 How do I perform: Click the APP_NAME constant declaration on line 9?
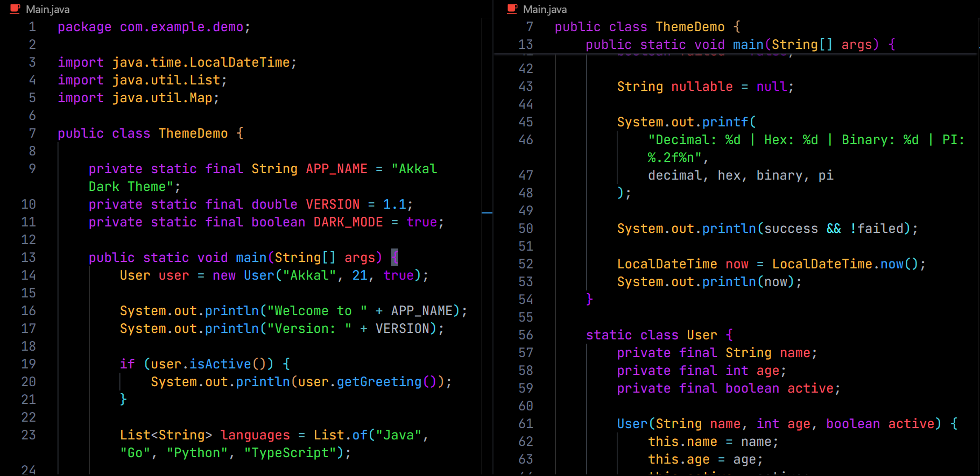336,169
